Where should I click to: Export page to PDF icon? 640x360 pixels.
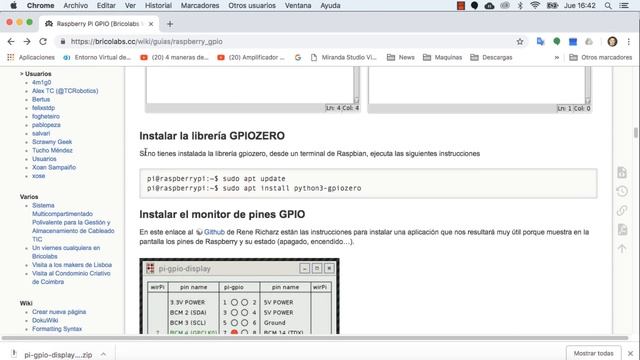coord(622,229)
